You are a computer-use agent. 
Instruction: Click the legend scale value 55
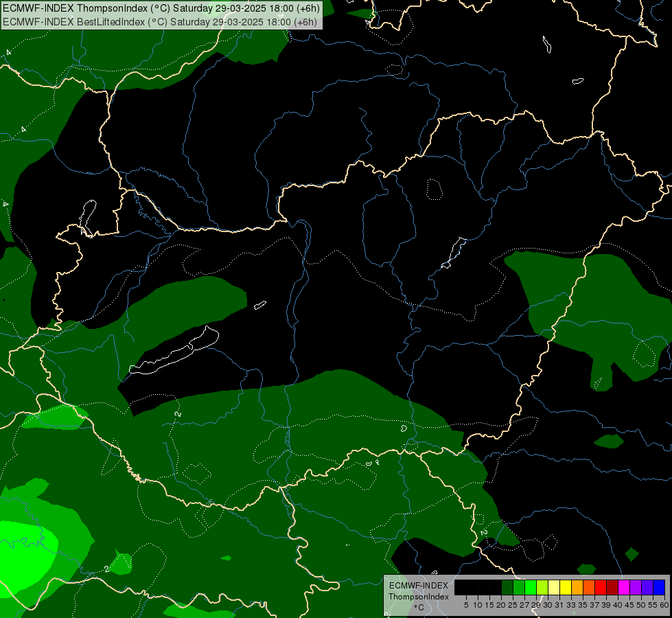(x=653, y=605)
